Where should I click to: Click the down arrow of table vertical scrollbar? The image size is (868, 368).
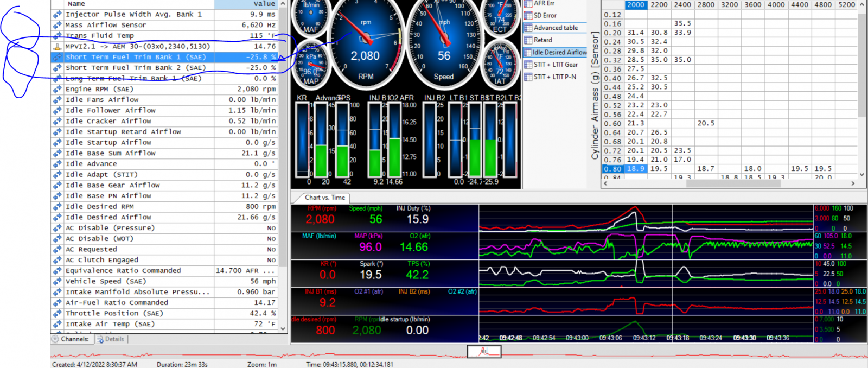tap(862, 175)
